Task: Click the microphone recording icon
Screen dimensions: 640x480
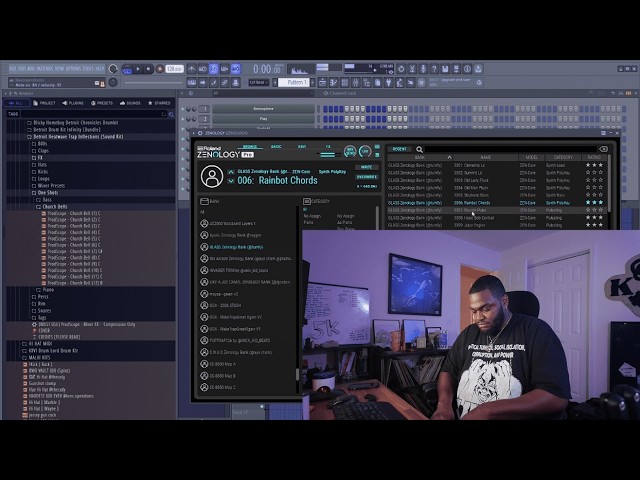Action: (423, 69)
